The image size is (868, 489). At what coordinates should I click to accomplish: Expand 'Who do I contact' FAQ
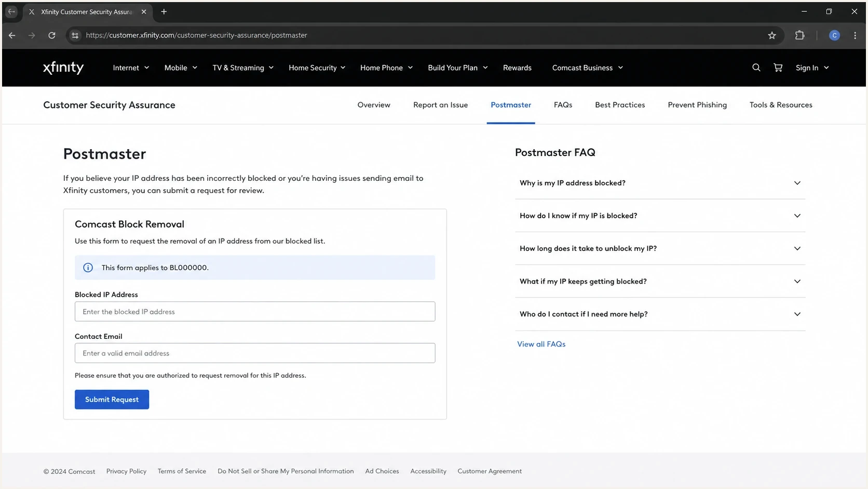[x=660, y=314]
